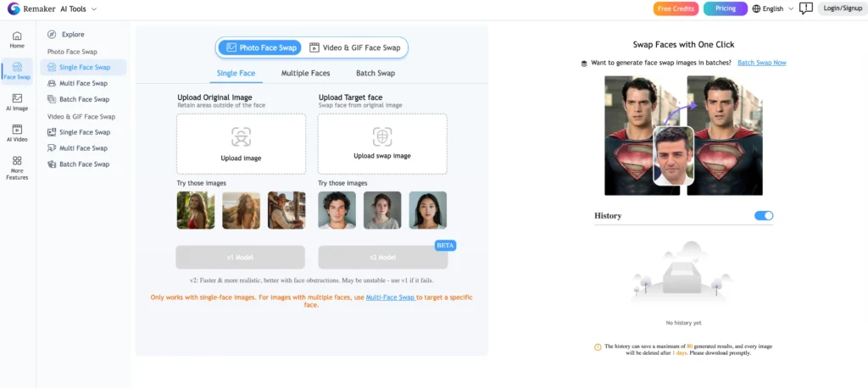868x388 pixels.
Task: Open Home from the left sidebar
Action: (17, 39)
